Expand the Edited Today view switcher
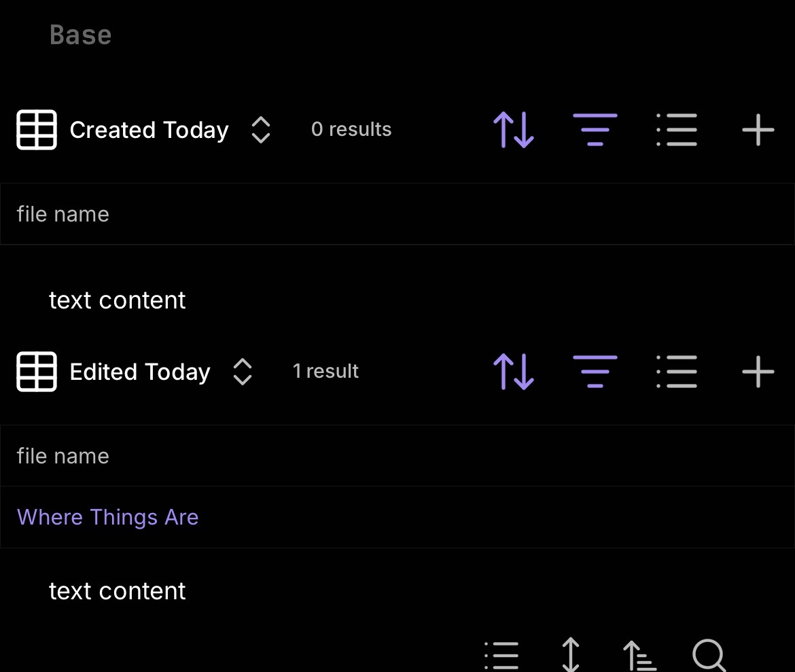795x672 pixels. (243, 372)
